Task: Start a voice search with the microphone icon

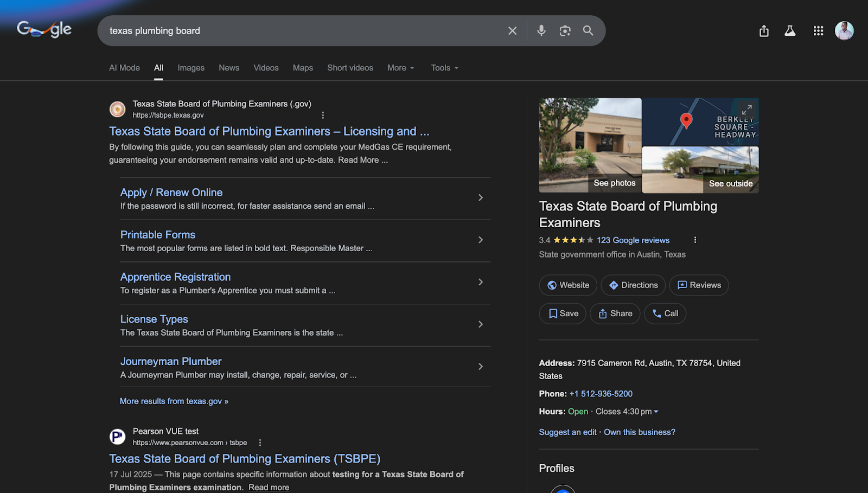Action: [x=541, y=30]
